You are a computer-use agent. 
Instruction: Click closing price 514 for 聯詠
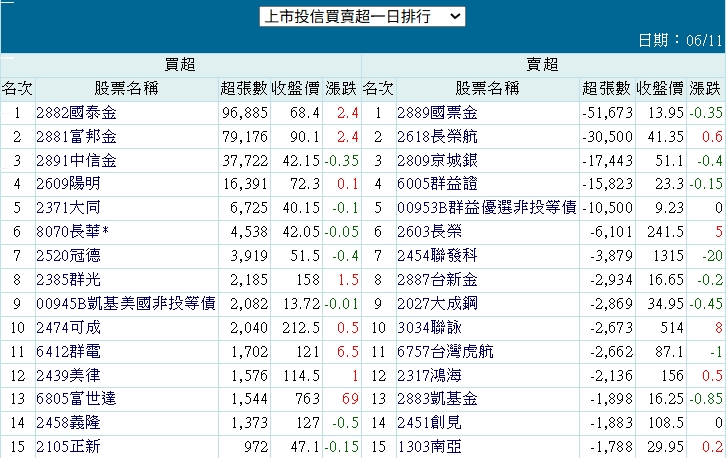[670, 327]
